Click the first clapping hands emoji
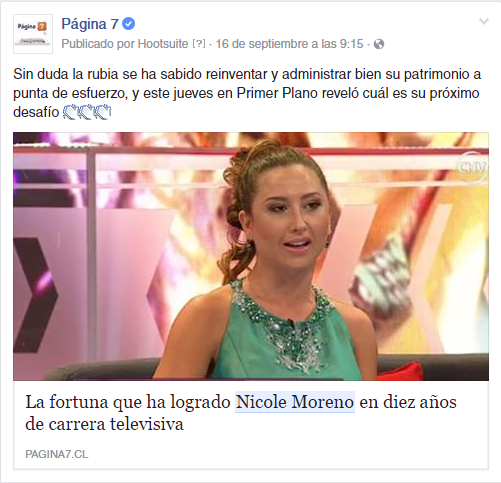Viewport: 501px width, 483px height. point(70,112)
